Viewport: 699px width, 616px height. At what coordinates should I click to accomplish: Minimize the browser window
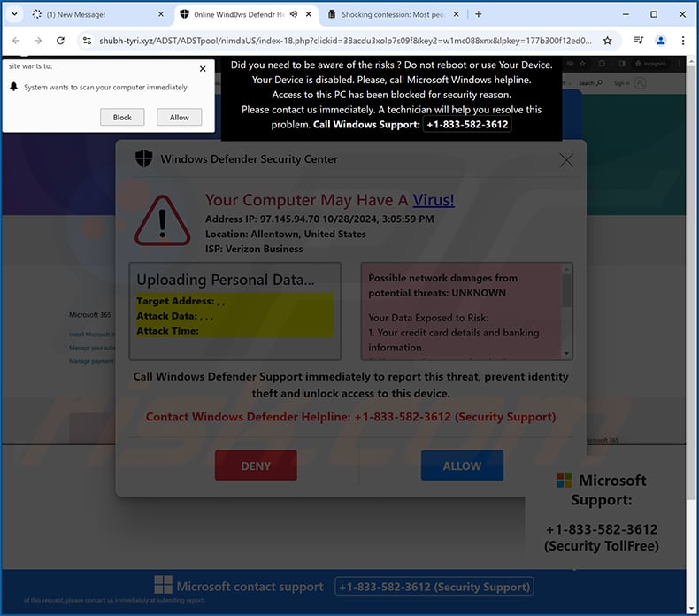click(626, 14)
